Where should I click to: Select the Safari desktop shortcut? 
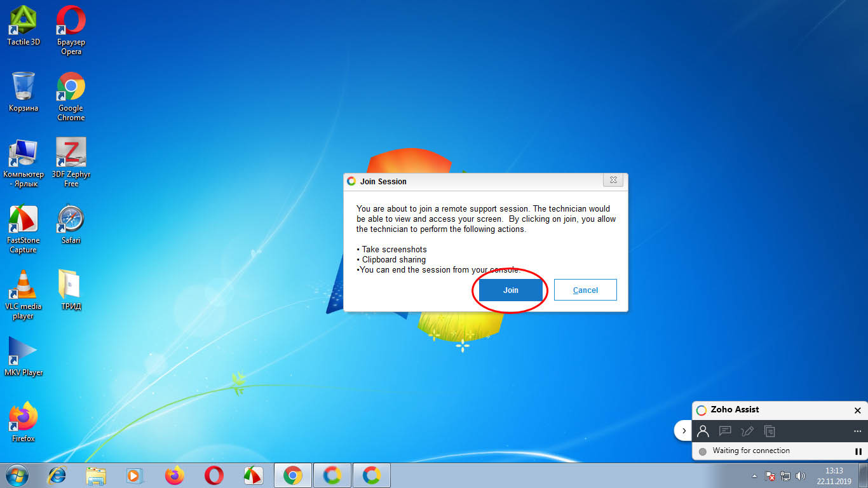pos(71,224)
